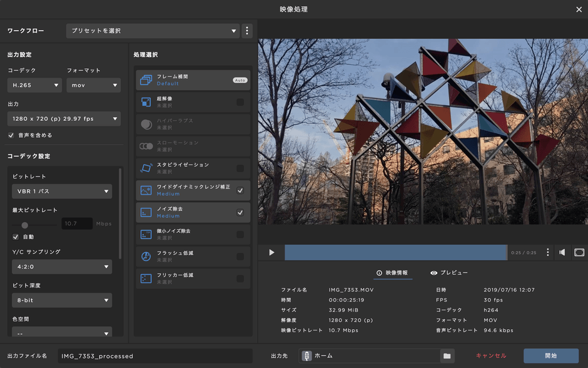Mute audio with the speaker icon
This screenshot has width=588, height=368.
[x=562, y=252]
